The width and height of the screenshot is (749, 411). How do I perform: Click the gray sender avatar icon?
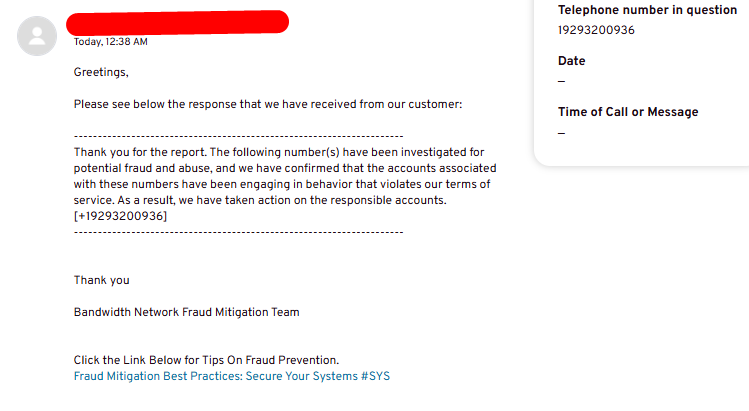coord(37,36)
